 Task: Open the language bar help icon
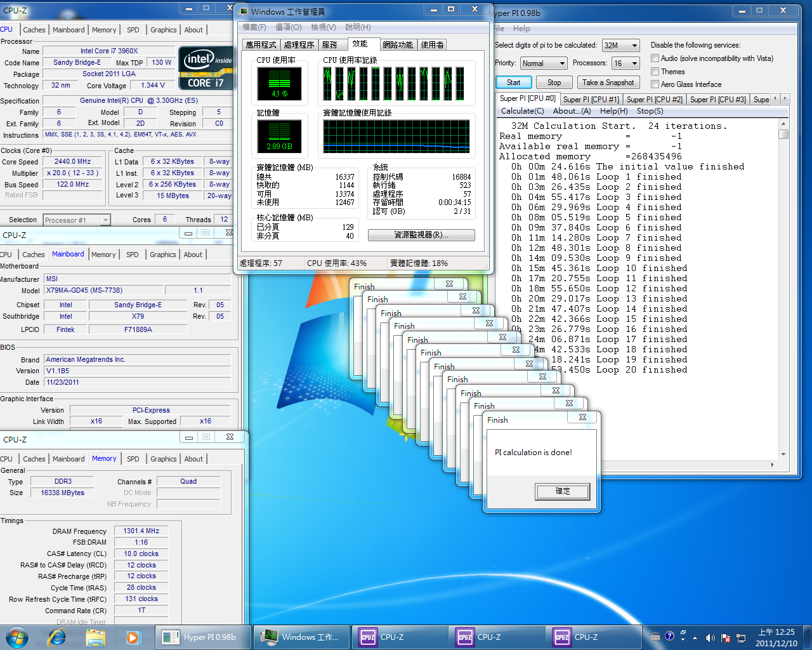tap(669, 637)
